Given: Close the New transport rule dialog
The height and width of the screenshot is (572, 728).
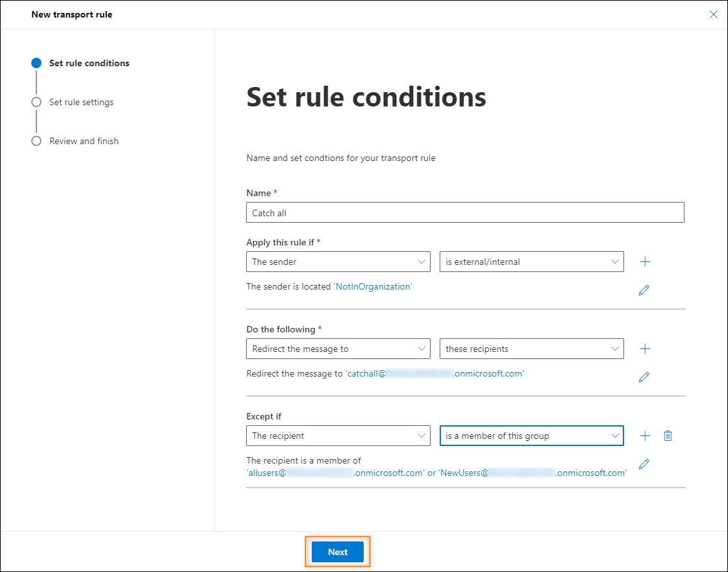Looking at the screenshot, I should click(714, 14).
